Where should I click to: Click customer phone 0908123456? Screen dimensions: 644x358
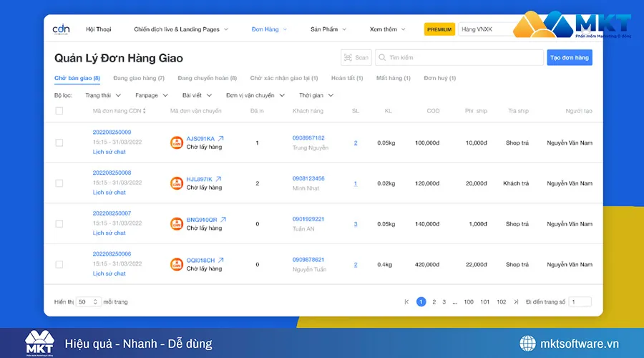[x=308, y=178]
